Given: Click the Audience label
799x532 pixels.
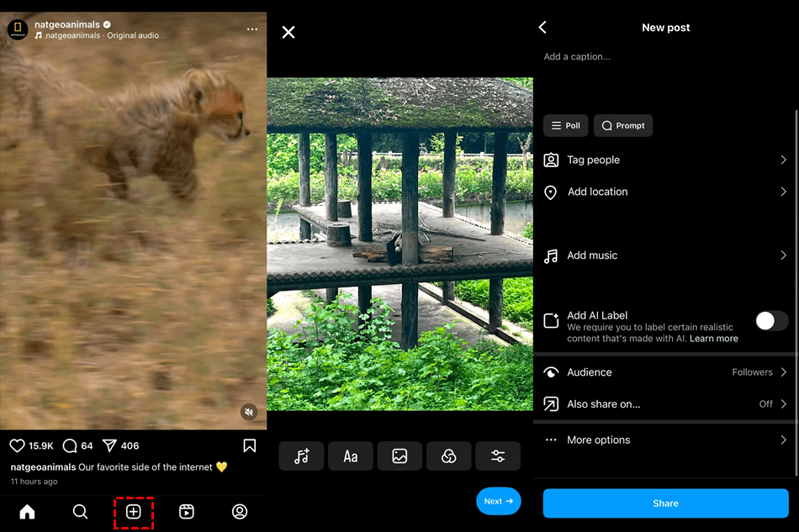Looking at the screenshot, I should click(589, 372).
